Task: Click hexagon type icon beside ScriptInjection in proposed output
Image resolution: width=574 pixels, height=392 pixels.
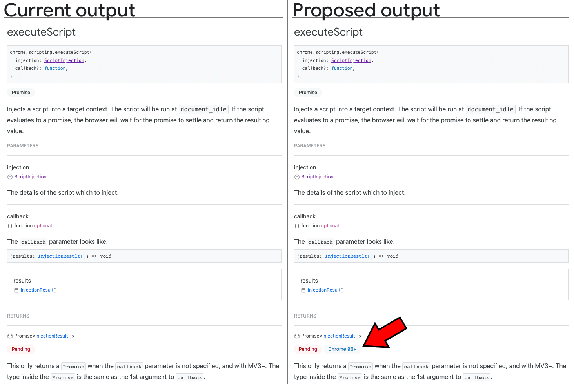Action: point(297,176)
